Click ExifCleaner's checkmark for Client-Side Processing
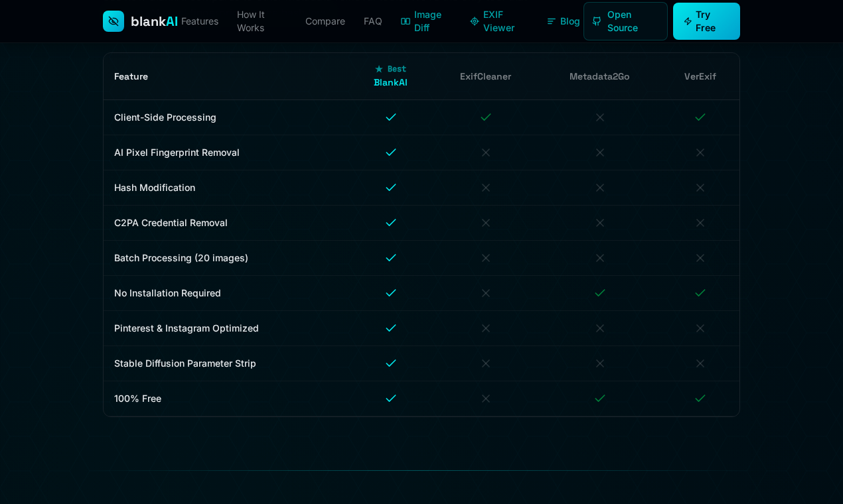Image resolution: width=843 pixels, height=504 pixels. [x=485, y=117]
